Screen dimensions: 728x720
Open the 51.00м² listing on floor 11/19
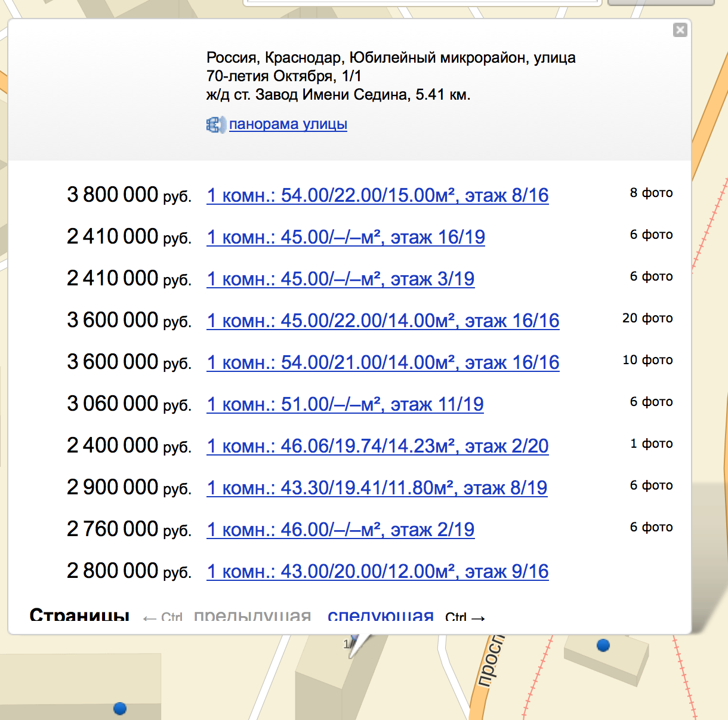click(345, 404)
